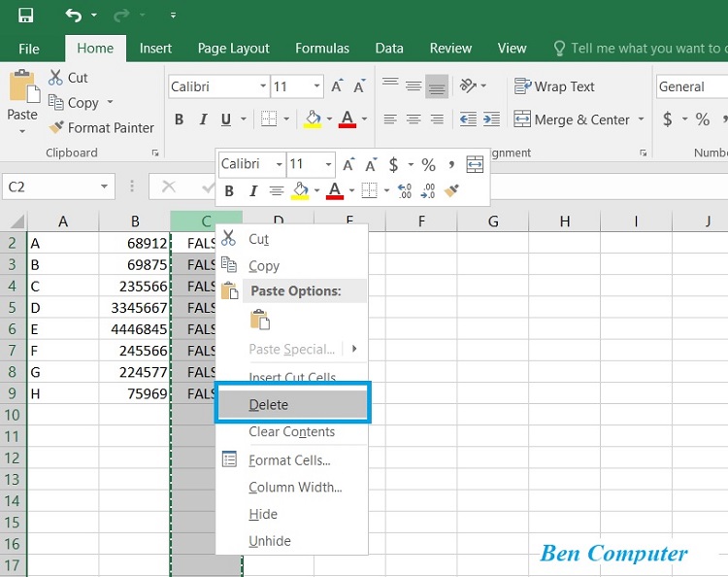Center text horizontally in ribbon
The height and width of the screenshot is (577, 728).
(414, 119)
